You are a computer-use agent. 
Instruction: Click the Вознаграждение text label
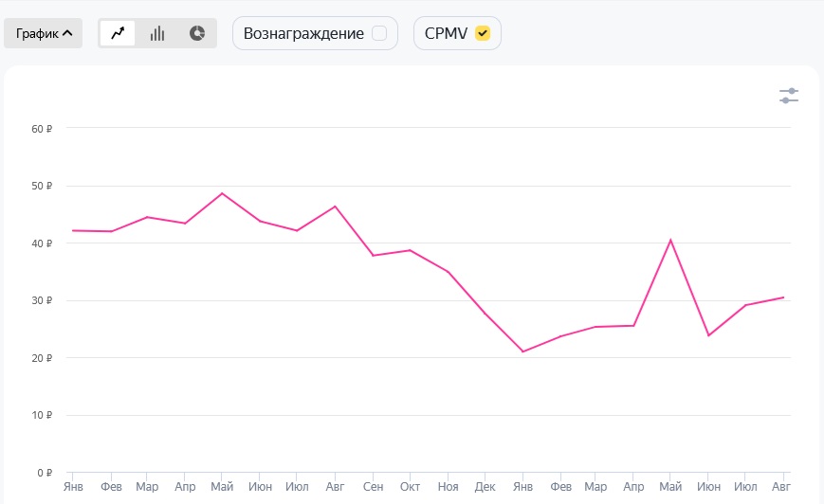(303, 33)
